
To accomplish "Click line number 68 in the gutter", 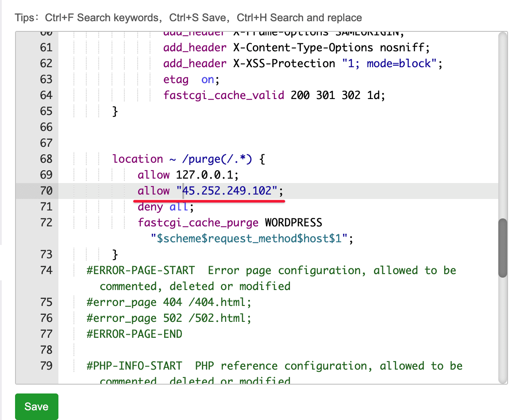I will coord(46,159).
